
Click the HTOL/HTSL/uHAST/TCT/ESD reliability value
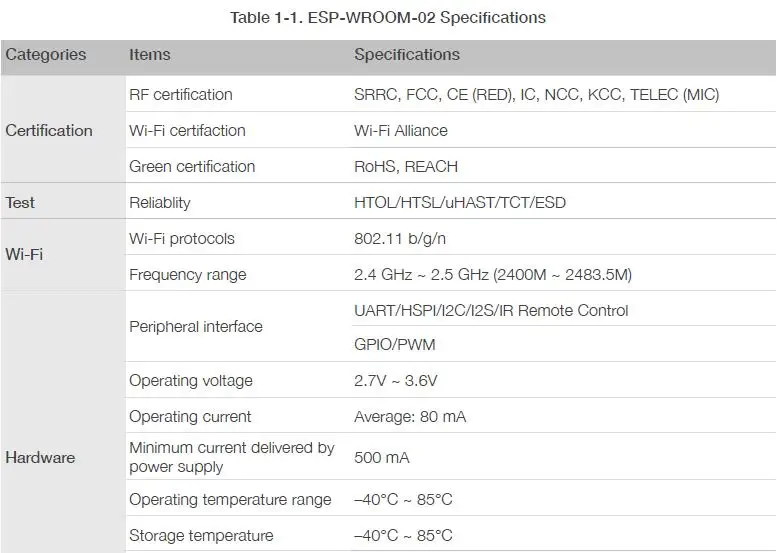[460, 202]
